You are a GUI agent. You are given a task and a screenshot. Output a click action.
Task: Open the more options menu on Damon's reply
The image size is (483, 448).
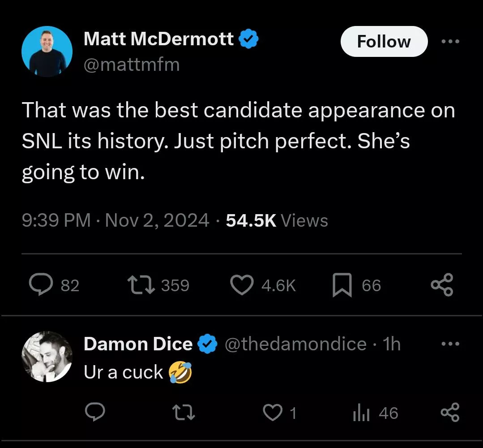[x=451, y=343]
